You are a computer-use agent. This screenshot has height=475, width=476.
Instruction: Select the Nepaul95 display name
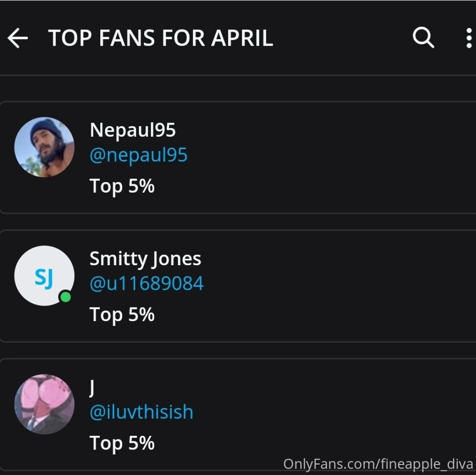(x=132, y=130)
